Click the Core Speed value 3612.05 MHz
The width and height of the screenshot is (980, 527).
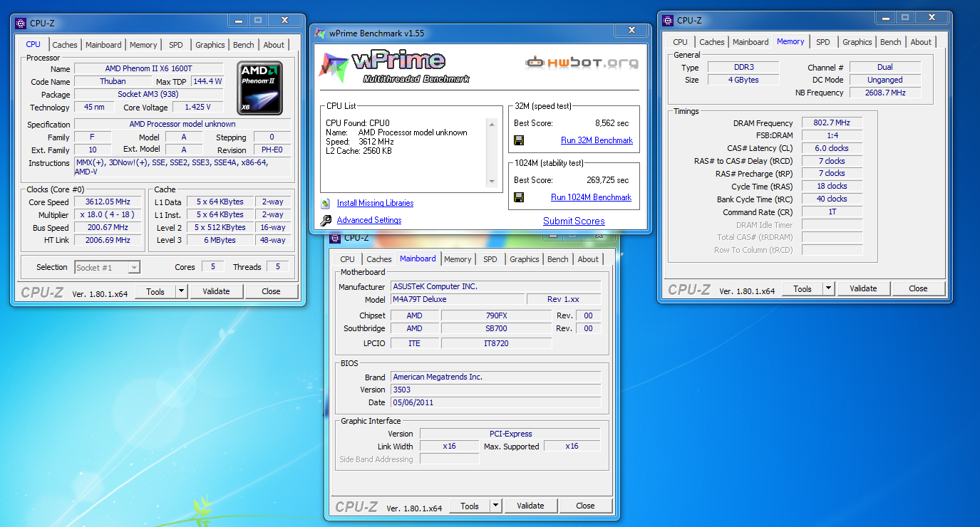click(x=108, y=202)
